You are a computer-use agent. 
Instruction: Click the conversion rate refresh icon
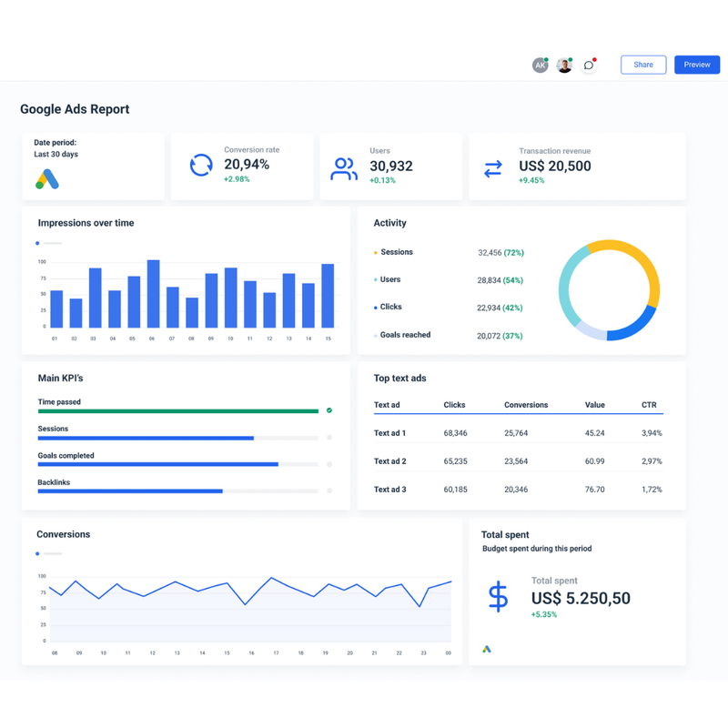pyautogui.click(x=201, y=166)
